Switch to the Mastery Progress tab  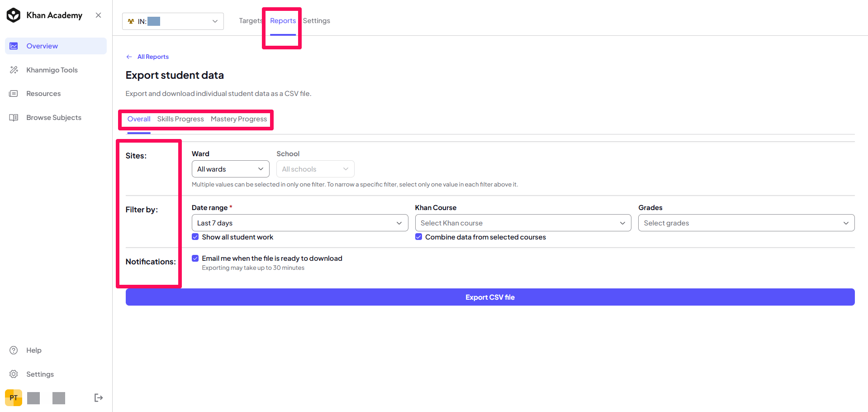(x=239, y=119)
